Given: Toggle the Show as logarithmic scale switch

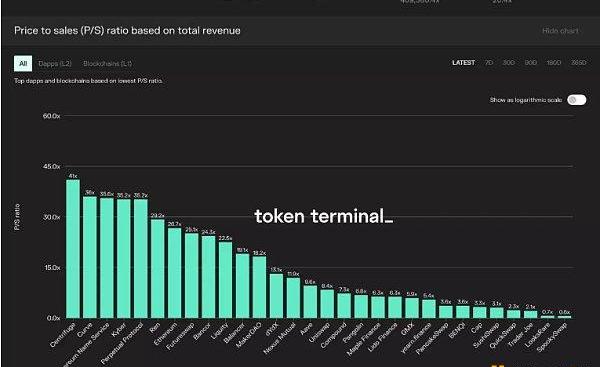Looking at the screenshot, I should click(577, 100).
